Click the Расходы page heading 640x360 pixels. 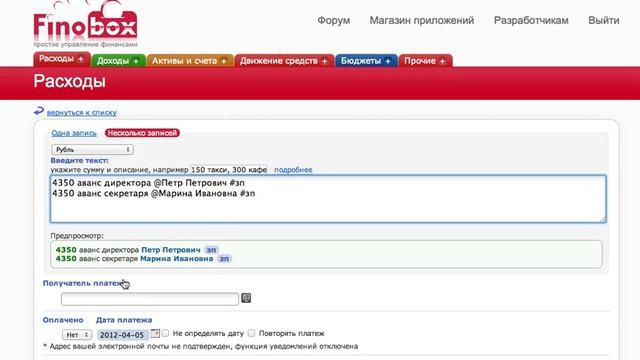(69, 81)
